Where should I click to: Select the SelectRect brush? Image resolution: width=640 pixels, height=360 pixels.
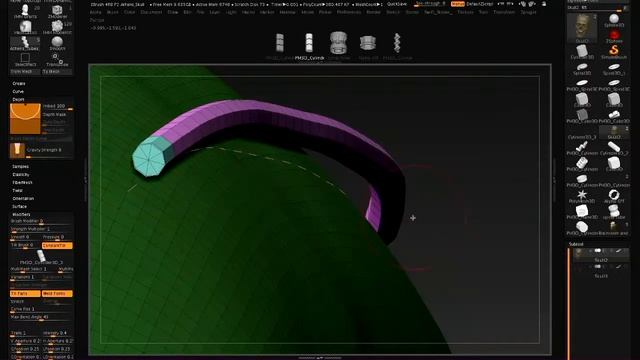[25, 59]
